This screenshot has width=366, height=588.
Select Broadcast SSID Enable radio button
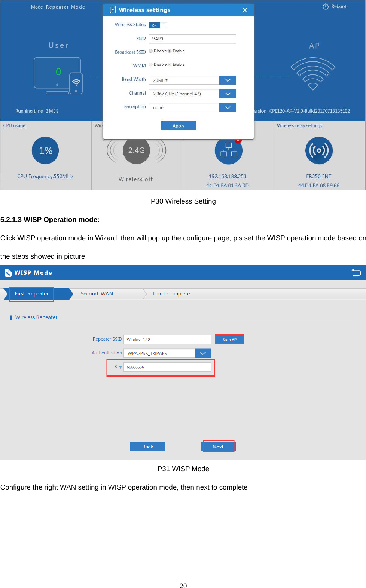(x=170, y=51)
